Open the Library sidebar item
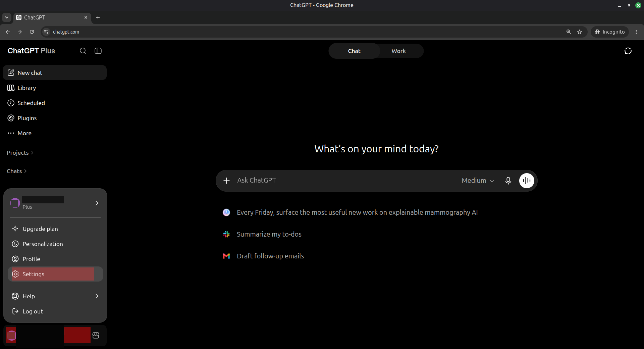Viewport: 644px width, 349px height. point(55,88)
